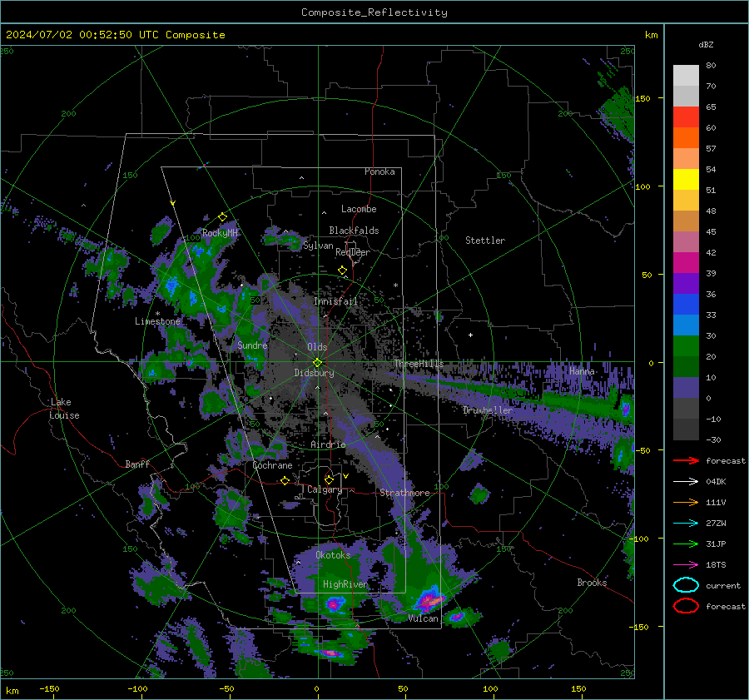Image resolution: width=749 pixels, height=700 pixels.
Task: Click the Banff city label
Action: [137, 464]
